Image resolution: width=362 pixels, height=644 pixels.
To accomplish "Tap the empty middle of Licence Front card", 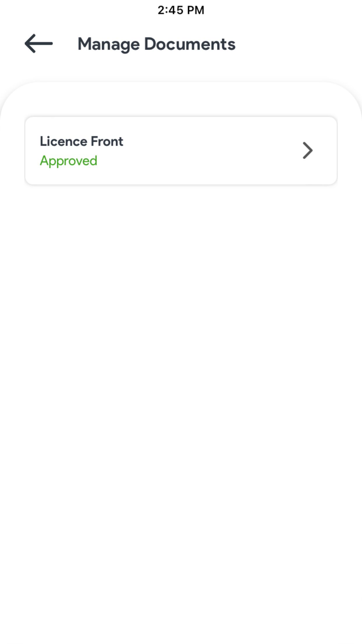I will coord(203,151).
